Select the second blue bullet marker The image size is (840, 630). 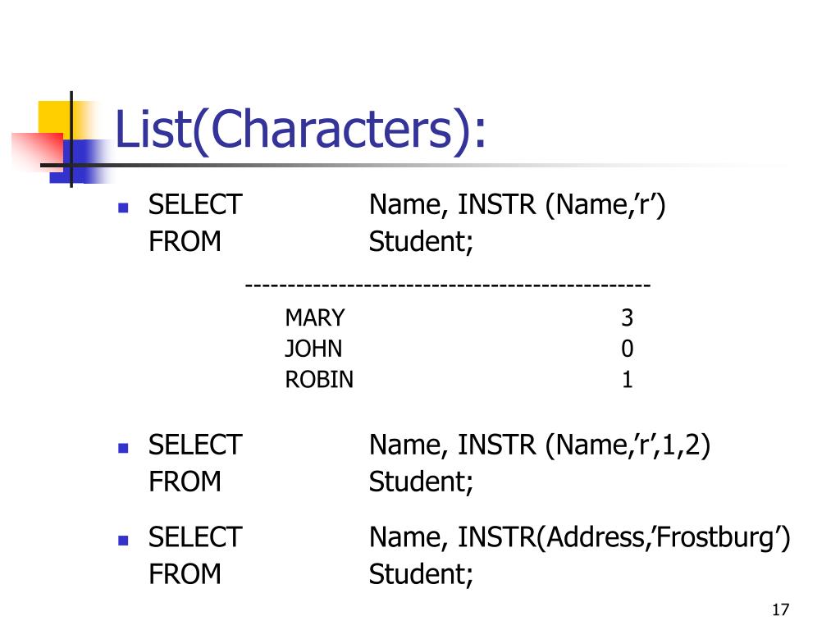[123, 448]
